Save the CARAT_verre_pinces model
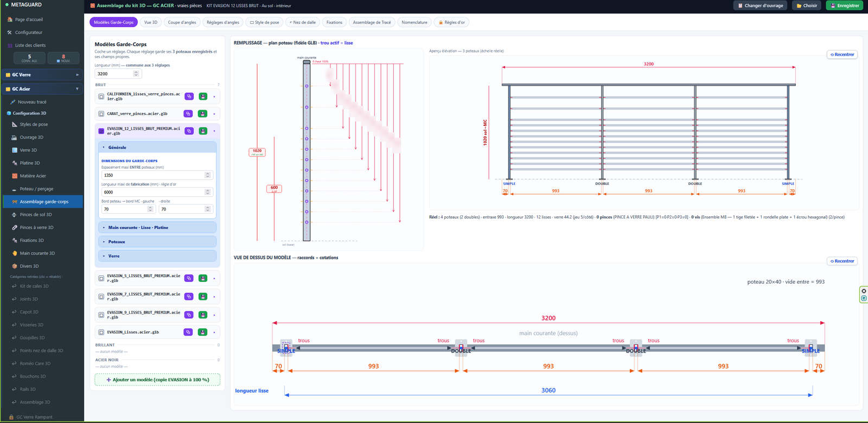 click(202, 114)
